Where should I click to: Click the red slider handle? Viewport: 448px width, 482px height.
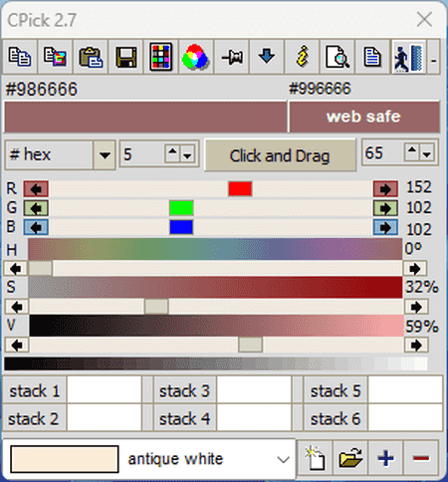coord(240,189)
